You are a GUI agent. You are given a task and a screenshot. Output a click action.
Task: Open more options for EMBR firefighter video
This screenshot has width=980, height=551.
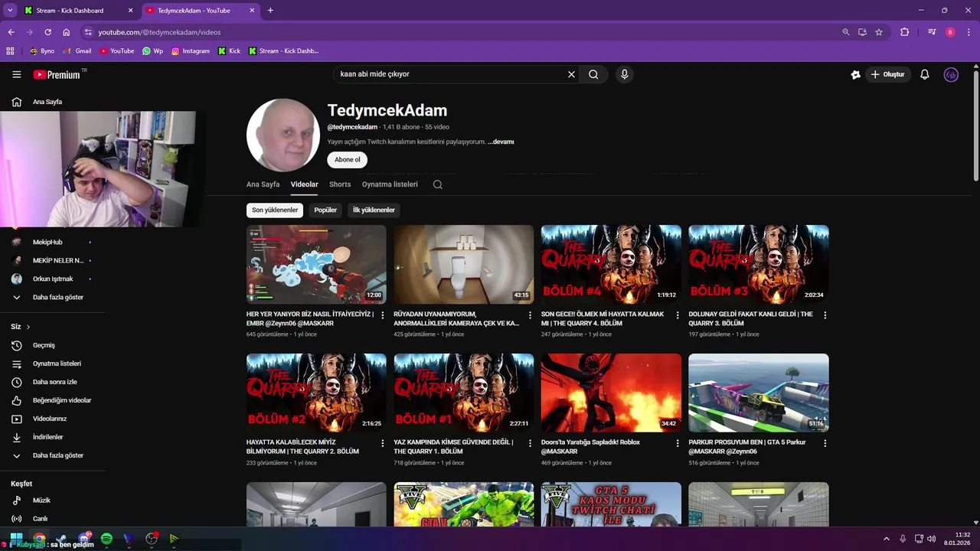coord(383,315)
